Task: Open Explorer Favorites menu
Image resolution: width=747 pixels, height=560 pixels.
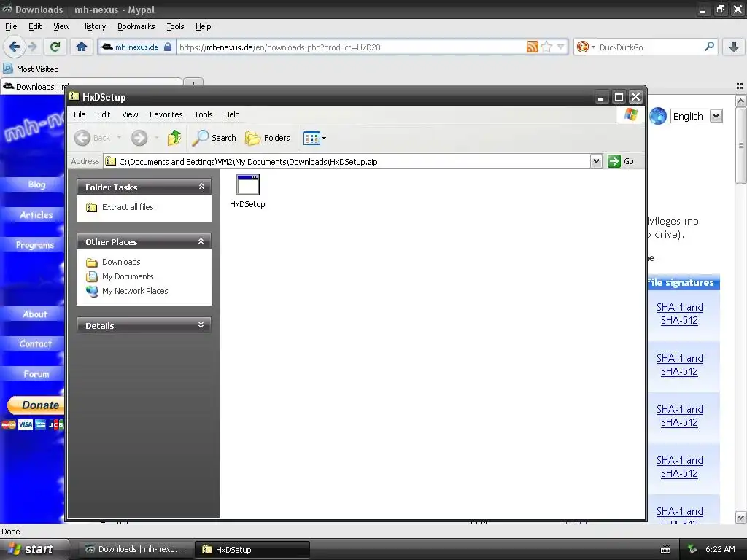Action: pyautogui.click(x=166, y=114)
